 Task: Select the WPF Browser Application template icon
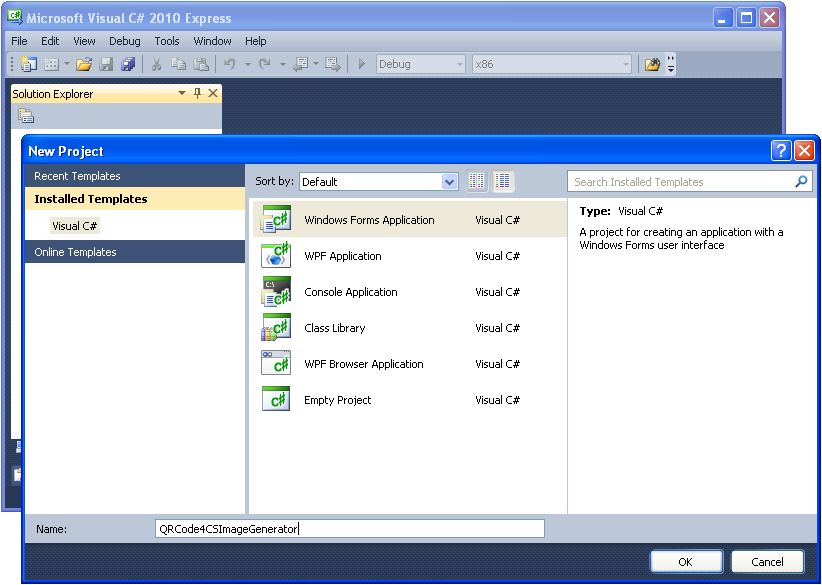(276, 364)
